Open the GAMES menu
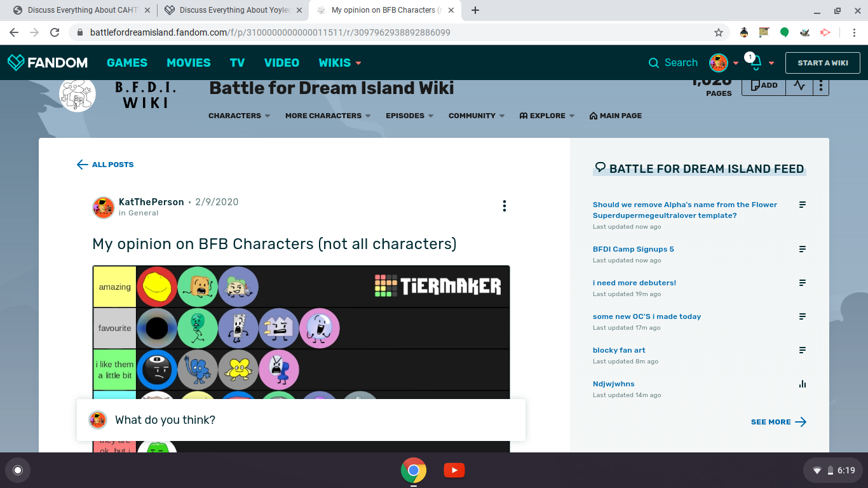This screenshot has width=868, height=488. [127, 63]
